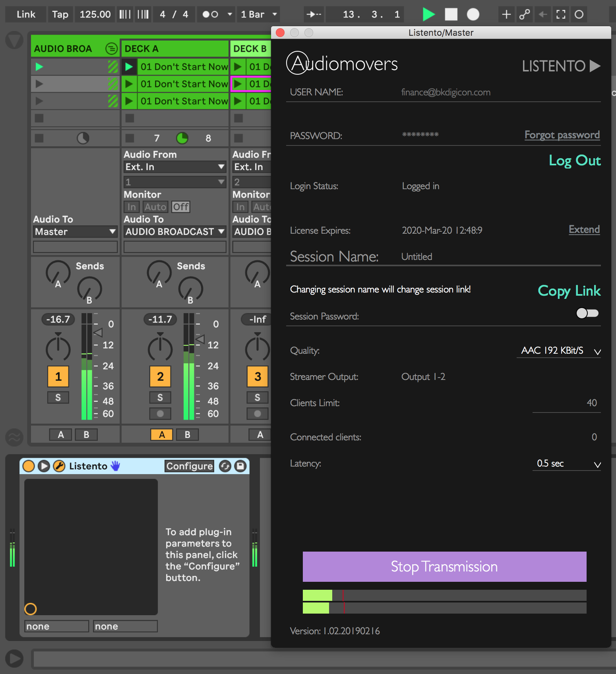This screenshot has width=616, height=674.
Task: Open AUDIO BROADCAST track Audio To Master dropdown
Action: pos(75,232)
